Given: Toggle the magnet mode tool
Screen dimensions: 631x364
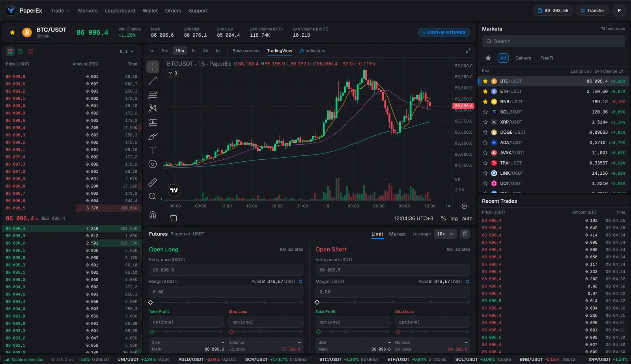Looking at the screenshot, I should 153,215.
